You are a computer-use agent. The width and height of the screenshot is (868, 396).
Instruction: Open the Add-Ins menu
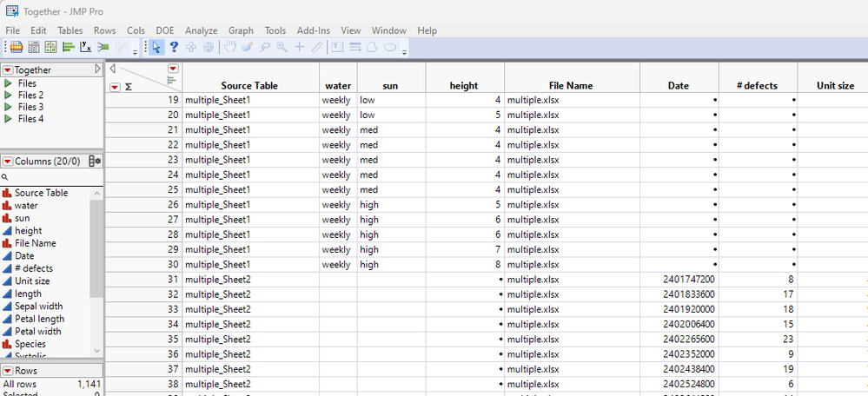click(313, 30)
